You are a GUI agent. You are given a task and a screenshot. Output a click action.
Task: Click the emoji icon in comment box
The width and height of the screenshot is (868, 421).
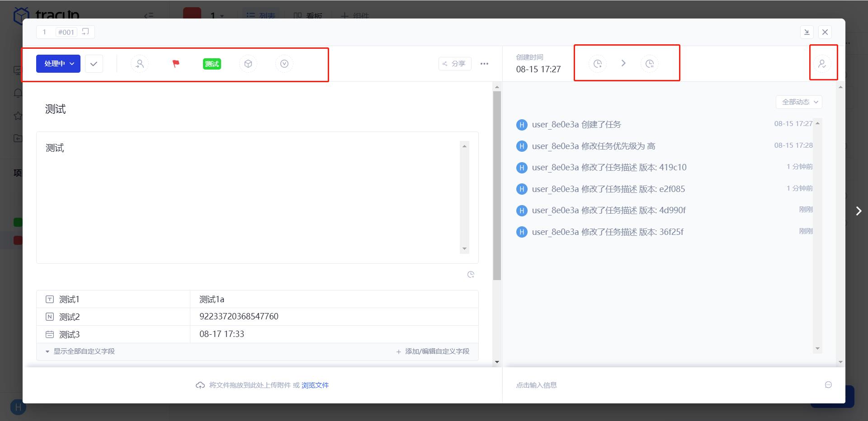click(x=828, y=385)
